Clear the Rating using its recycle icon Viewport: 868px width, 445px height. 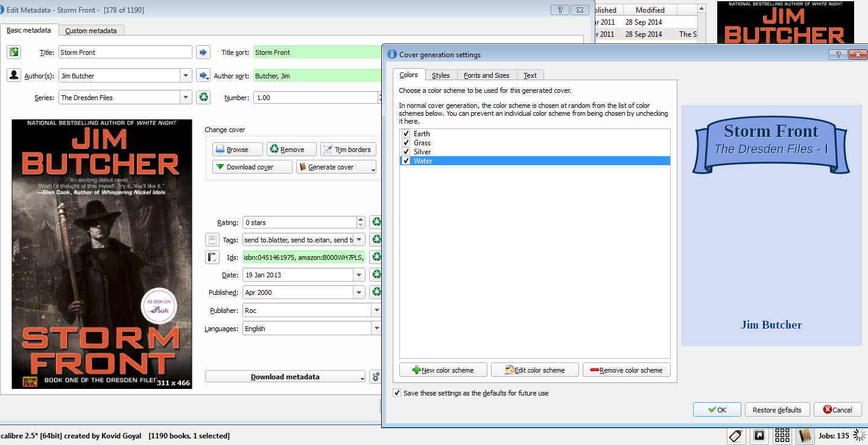(376, 222)
